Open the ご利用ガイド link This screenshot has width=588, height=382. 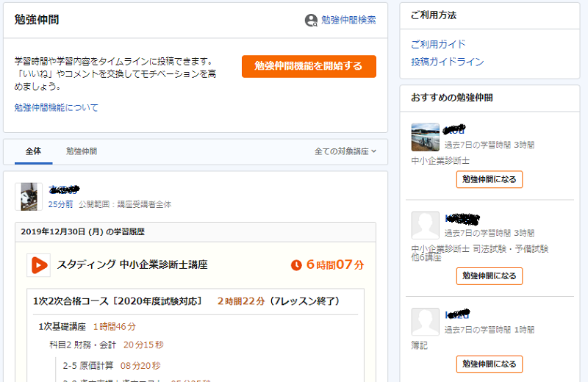coord(438,44)
